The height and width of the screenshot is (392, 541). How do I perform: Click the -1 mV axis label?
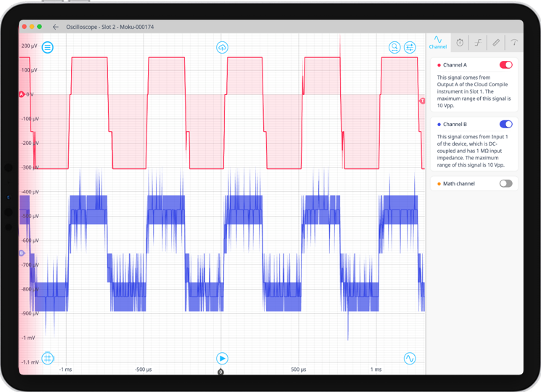(28, 338)
